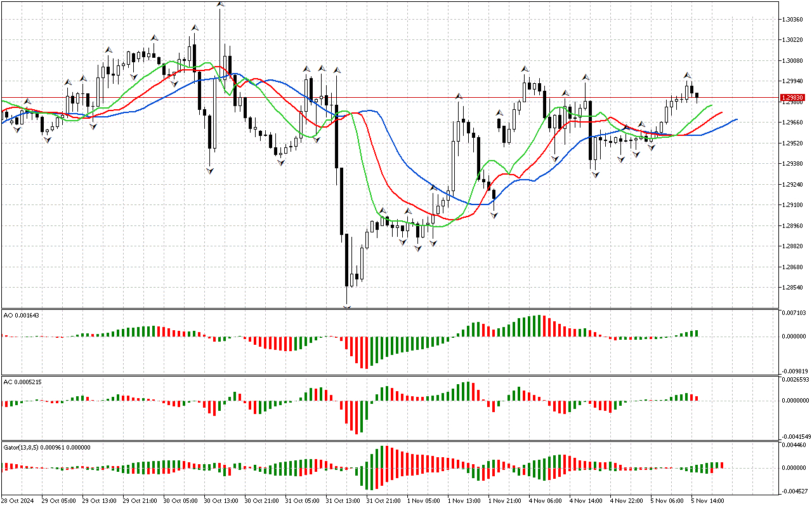The image size is (812, 508).
Task: Click the up fractal arrow above the chart's highest candle
Action: 220,4
